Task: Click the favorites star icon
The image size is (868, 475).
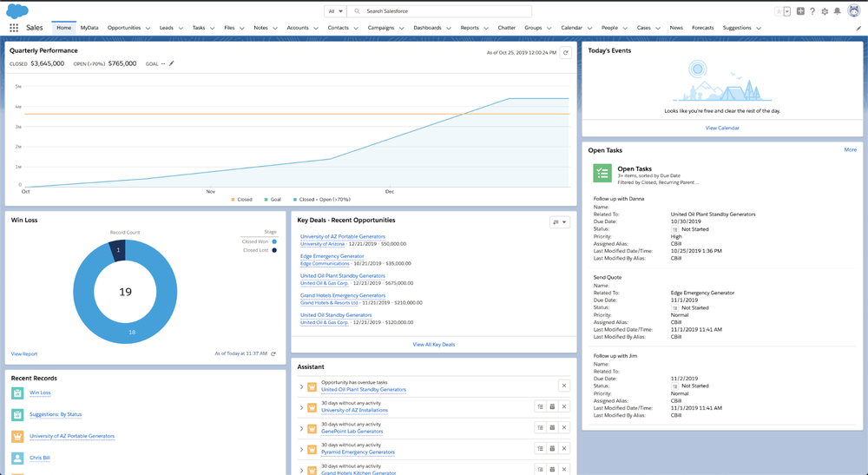Action: tap(779, 11)
